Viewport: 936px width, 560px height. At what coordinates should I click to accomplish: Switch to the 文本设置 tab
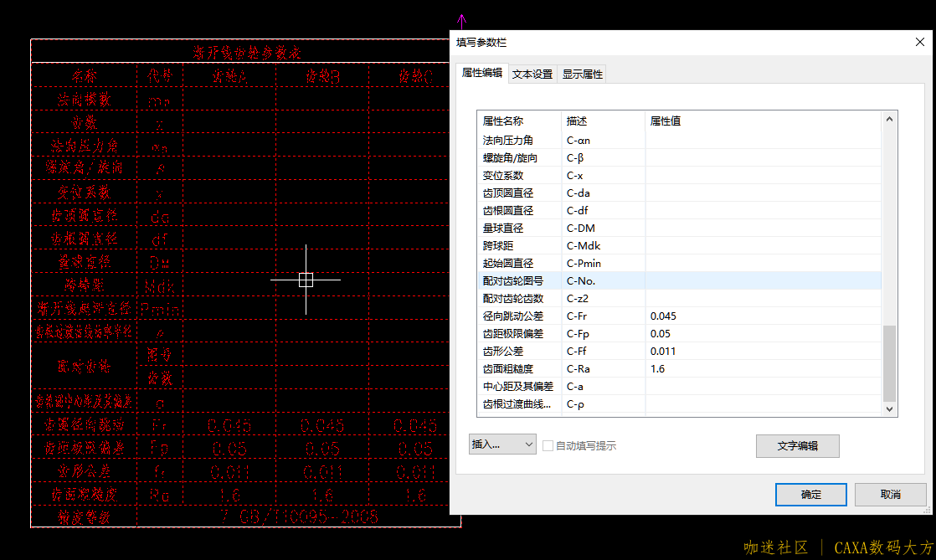pyautogui.click(x=532, y=74)
